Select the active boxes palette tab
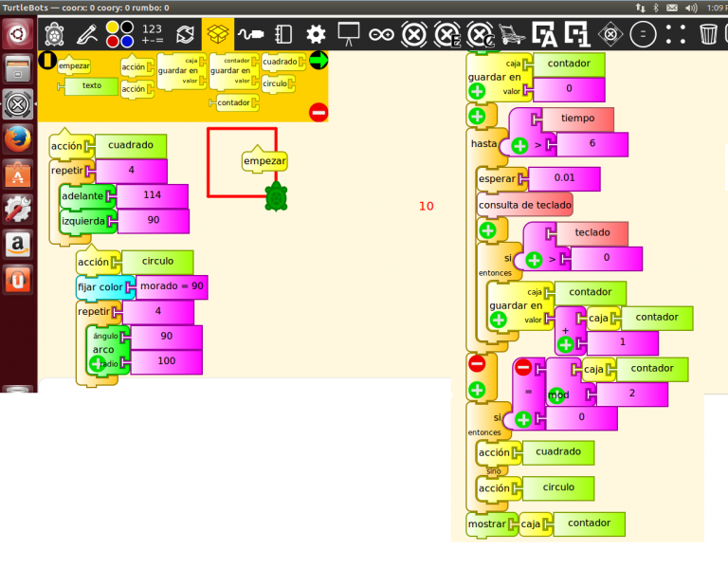Screen dimensions: 728x569 [x=218, y=34]
